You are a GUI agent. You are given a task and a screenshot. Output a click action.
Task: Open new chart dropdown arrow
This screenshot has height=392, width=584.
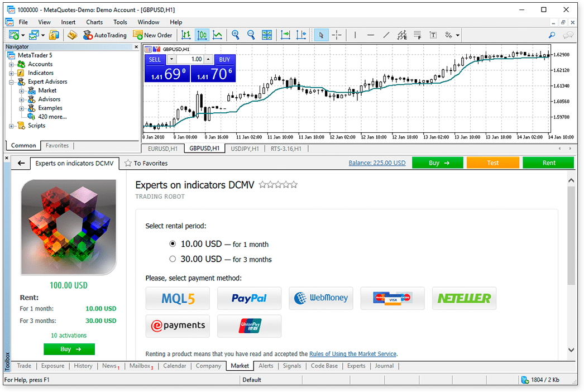coord(23,35)
